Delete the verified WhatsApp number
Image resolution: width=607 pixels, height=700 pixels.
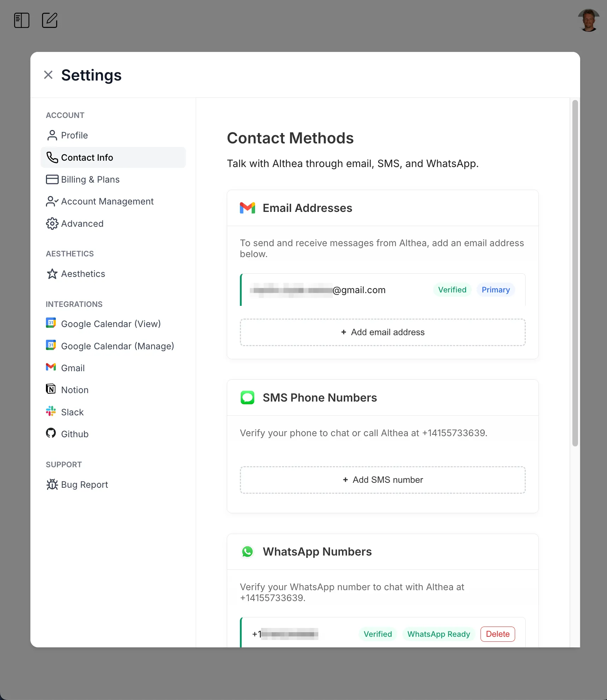coord(498,634)
